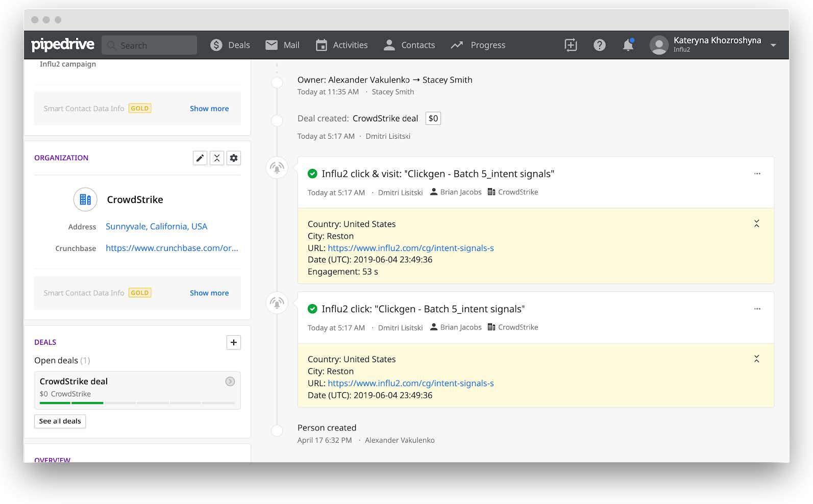Click the collapse icon in Organization panel
The height and width of the screenshot is (504, 813).
pyautogui.click(x=217, y=158)
